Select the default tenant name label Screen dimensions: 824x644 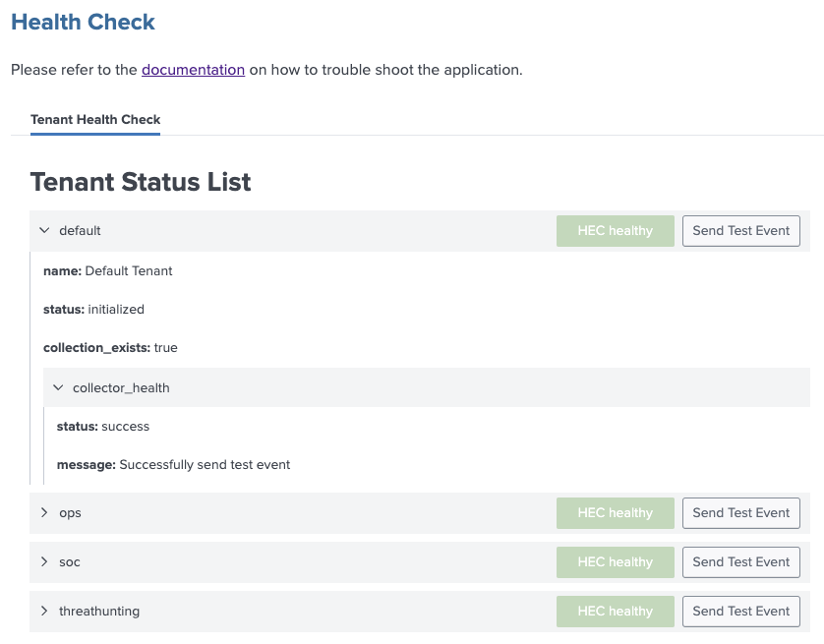point(80,231)
